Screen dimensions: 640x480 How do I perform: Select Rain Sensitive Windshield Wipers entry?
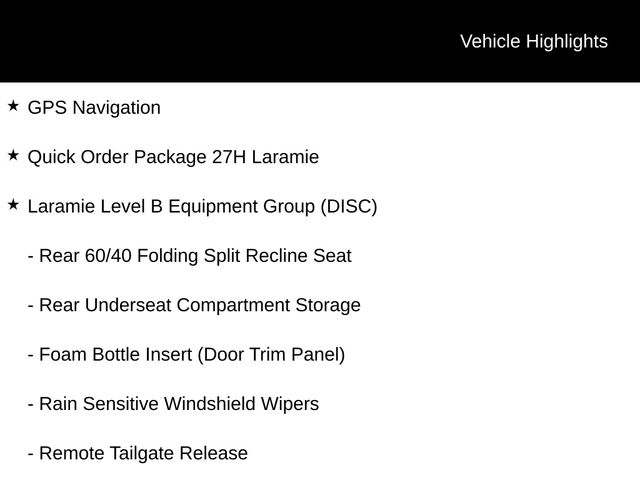click(173, 404)
